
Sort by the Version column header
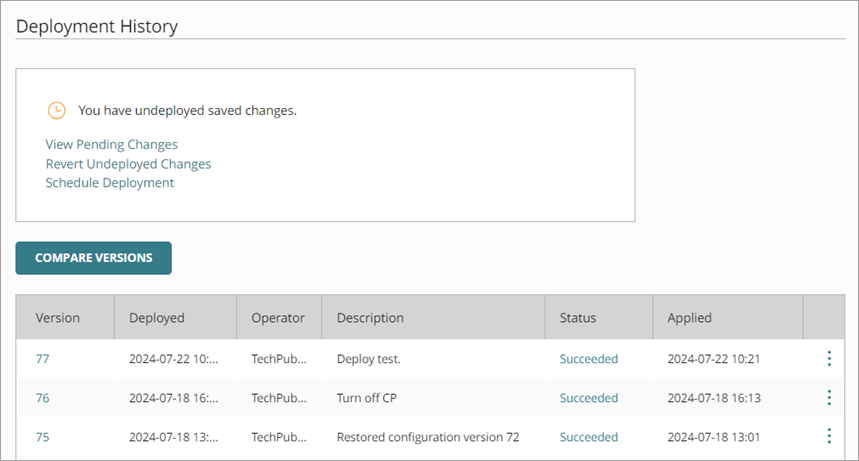pos(58,318)
